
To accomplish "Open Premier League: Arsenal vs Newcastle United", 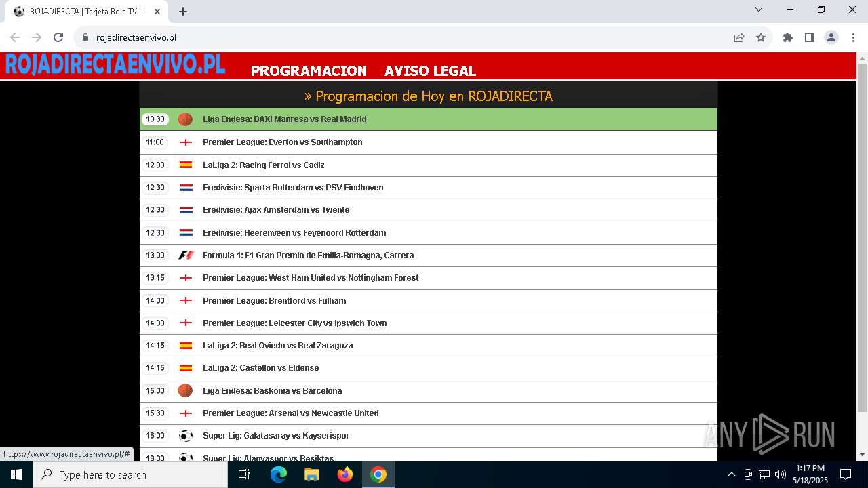I will 290,413.
